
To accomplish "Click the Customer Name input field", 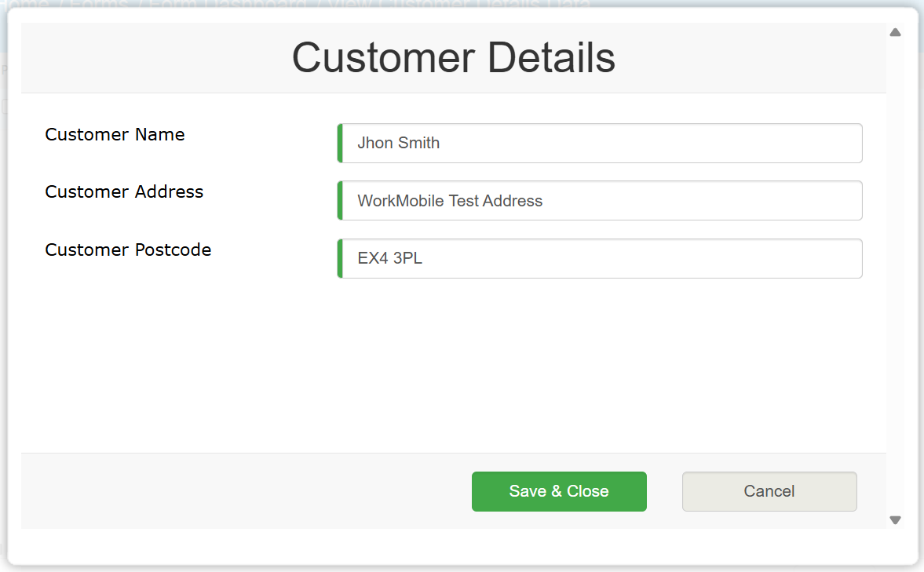I will click(x=601, y=144).
